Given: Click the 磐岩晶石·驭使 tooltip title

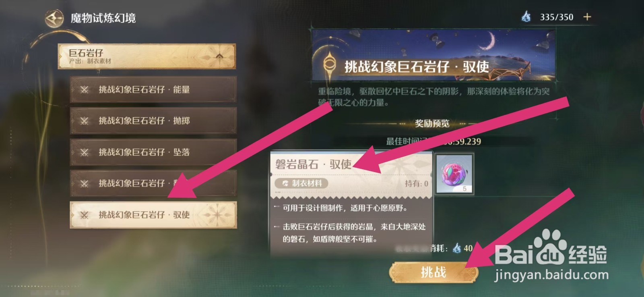Looking at the screenshot, I should point(313,164).
